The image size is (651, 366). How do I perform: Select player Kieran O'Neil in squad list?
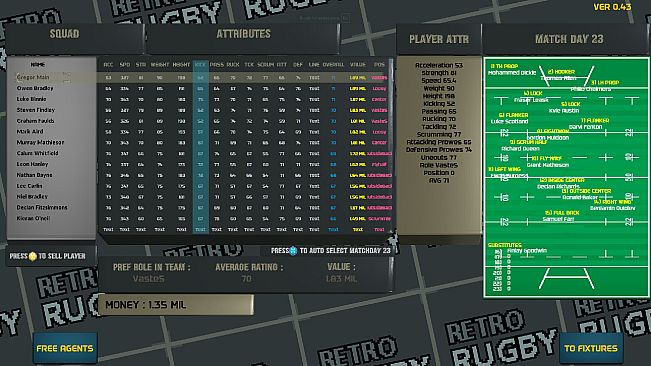33,218
